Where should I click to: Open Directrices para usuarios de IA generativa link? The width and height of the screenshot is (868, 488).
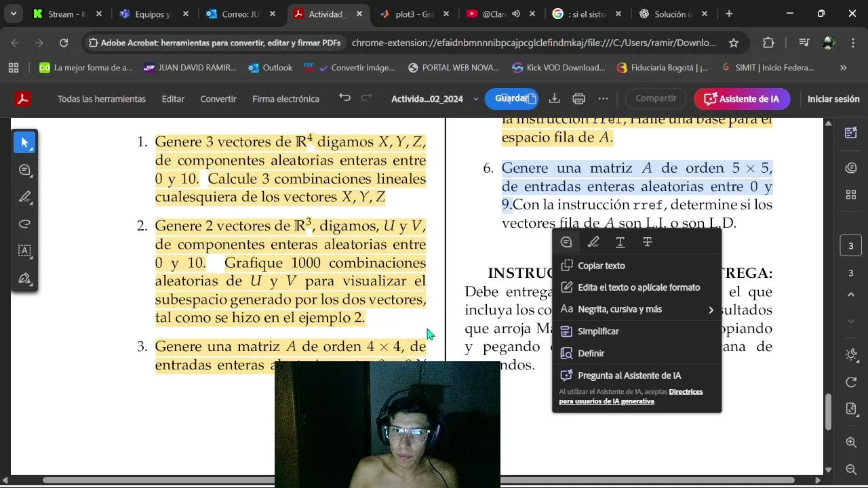[630, 396]
